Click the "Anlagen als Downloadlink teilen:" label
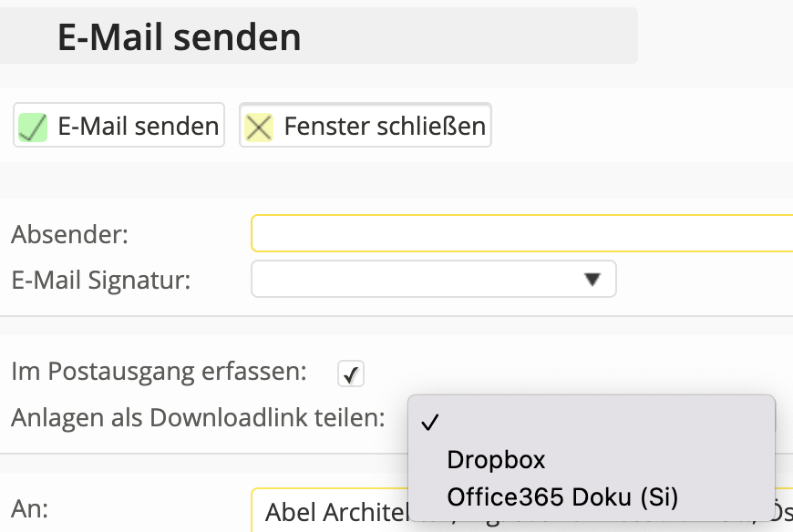 point(198,418)
